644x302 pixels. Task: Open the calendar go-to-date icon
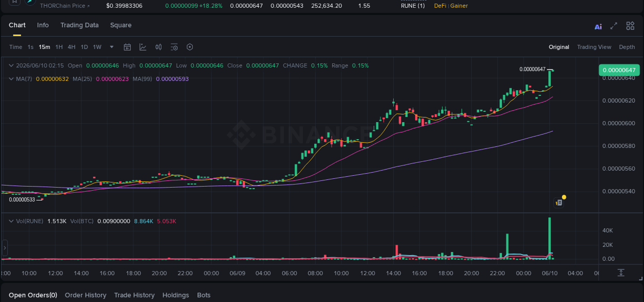click(x=127, y=47)
